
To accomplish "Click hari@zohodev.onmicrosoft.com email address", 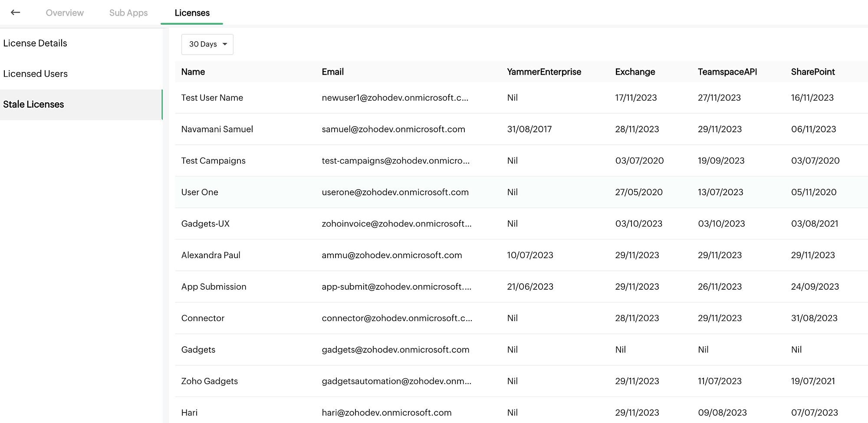I will tap(386, 413).
